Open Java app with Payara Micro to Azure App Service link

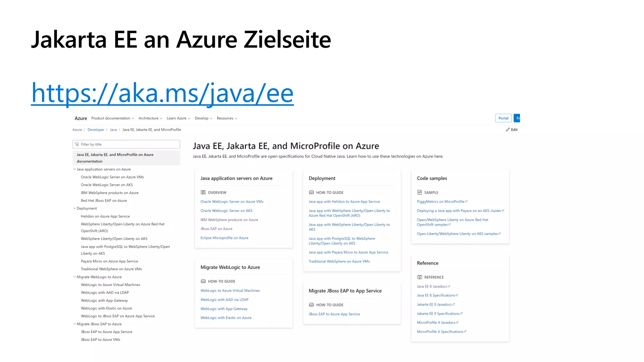coord(348,252)
